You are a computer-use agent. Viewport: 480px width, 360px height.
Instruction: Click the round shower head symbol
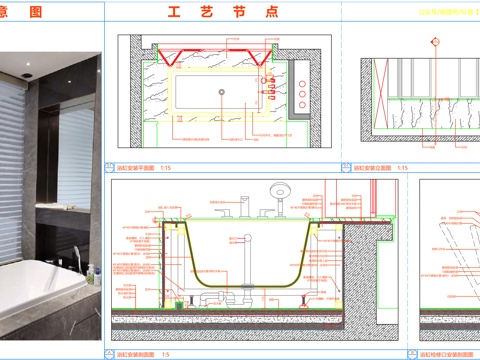point(280,191)
